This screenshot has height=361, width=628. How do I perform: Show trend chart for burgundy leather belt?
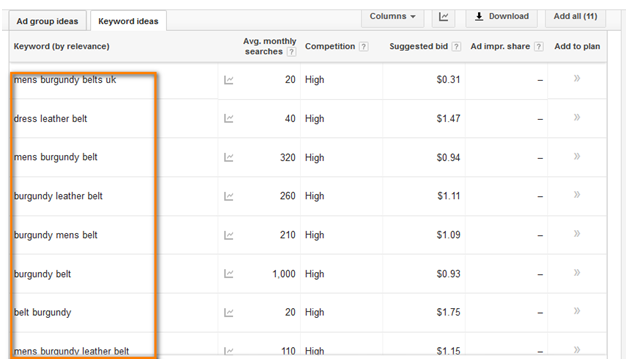tap(228, 196)
